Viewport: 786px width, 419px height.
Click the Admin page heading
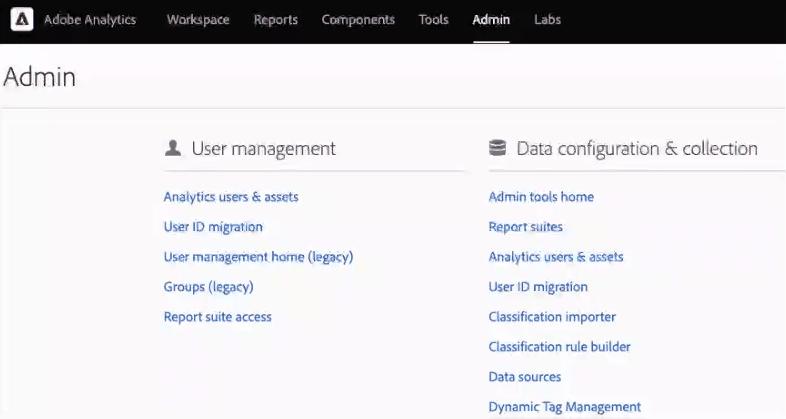point(40,77)
